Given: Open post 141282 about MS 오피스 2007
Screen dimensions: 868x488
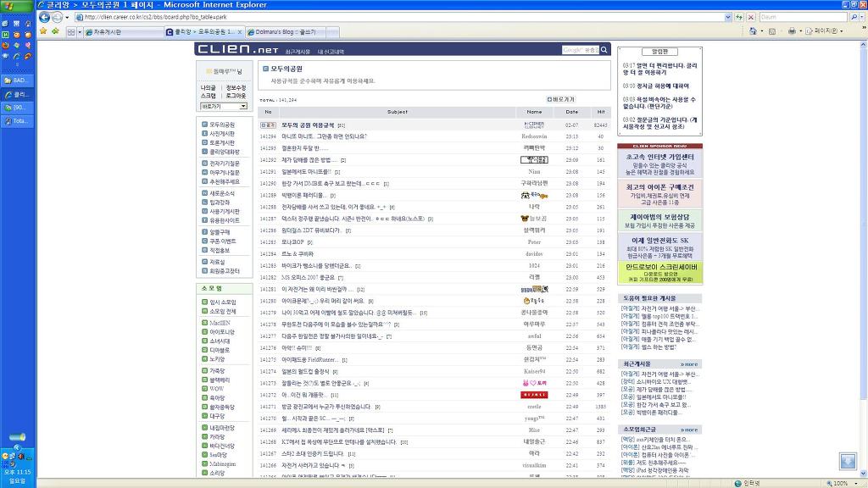Looking at the screenshot, I should pos(308,278).
